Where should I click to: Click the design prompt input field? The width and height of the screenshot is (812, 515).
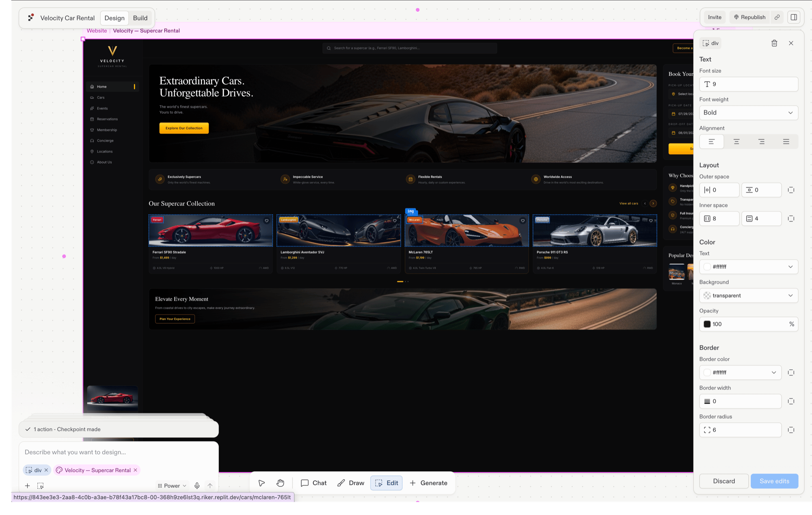point(119,452)
